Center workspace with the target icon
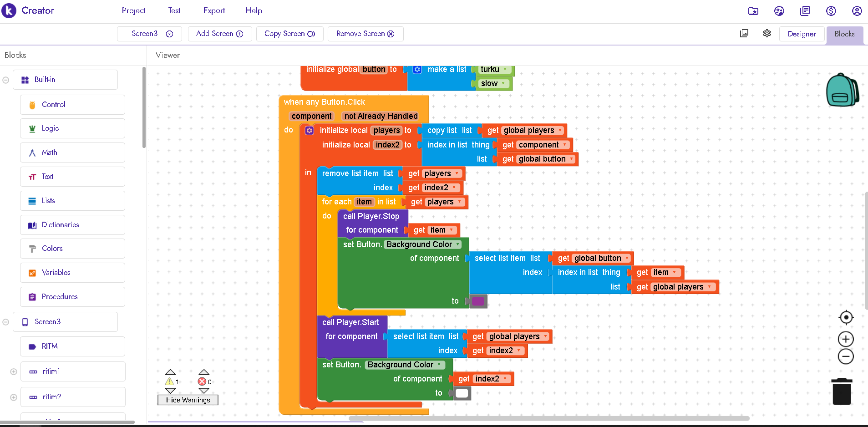 click(846, 317)
